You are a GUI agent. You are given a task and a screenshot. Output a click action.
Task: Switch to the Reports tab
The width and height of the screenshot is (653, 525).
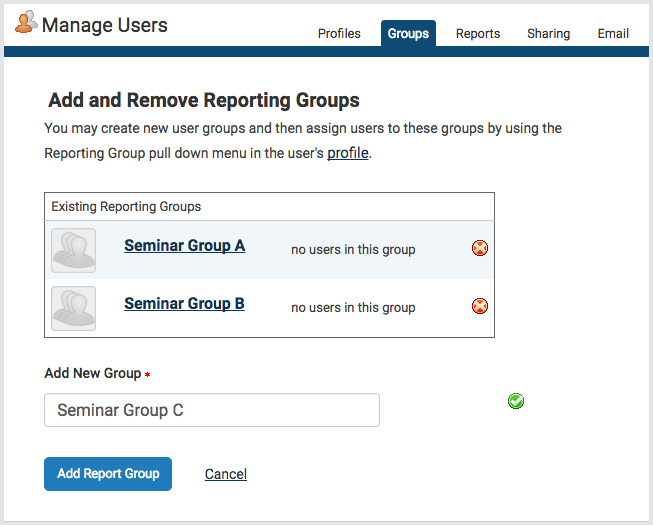(478, 33)
